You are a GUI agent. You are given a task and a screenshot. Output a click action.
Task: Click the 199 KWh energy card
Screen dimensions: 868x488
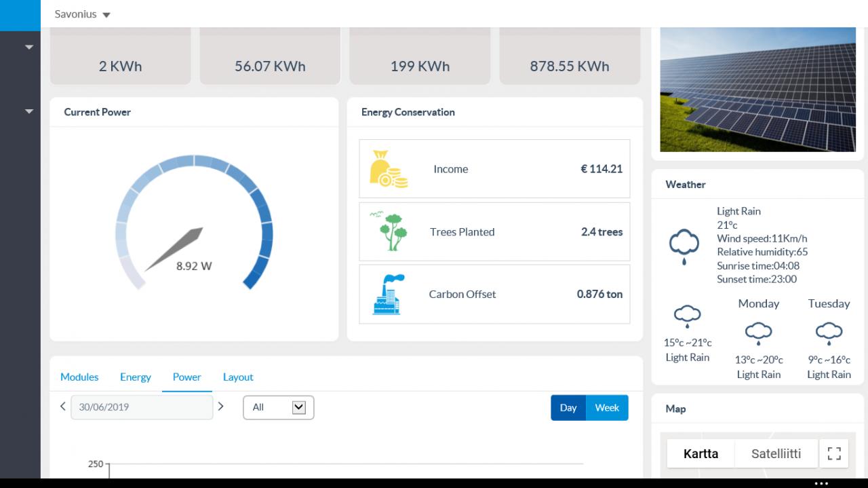click(x=420, y=56)
